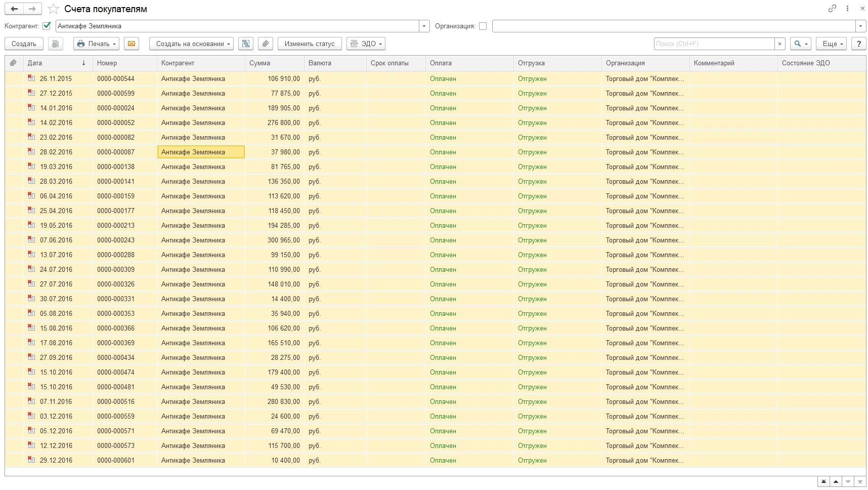Screen dimensions: 868x490
Task: Add page to favorites with star
Action: [53, 9]
